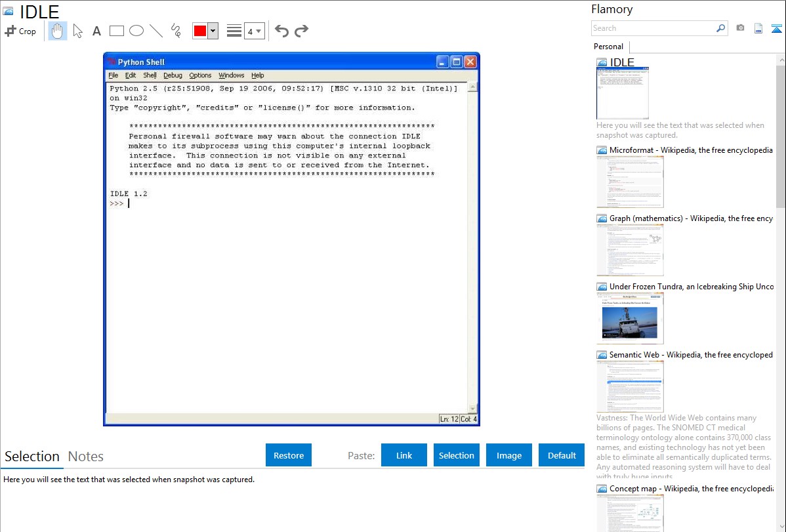Click snapshot icon beside Semantic Web title
786x532 pixels.
pos(602,355)
